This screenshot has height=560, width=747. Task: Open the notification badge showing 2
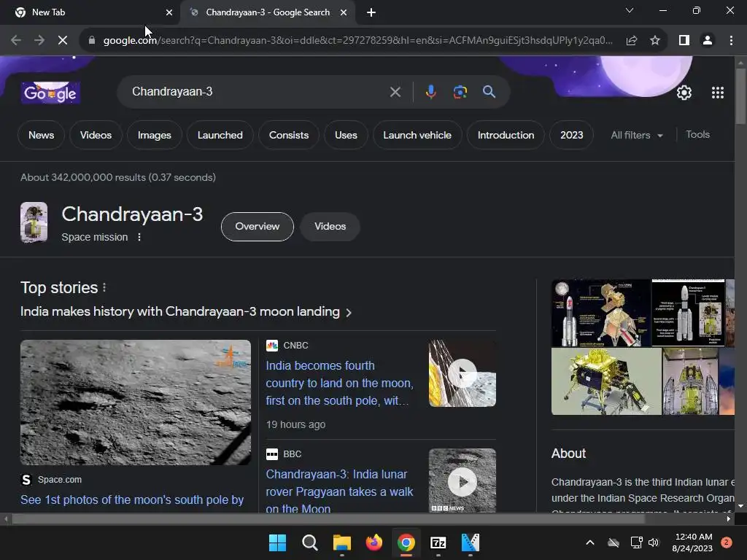727,542
